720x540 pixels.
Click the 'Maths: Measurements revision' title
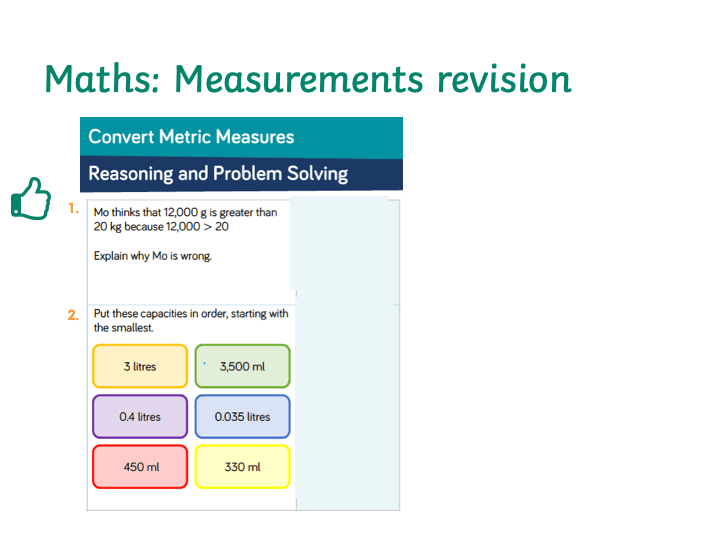(x=308, y=79)
